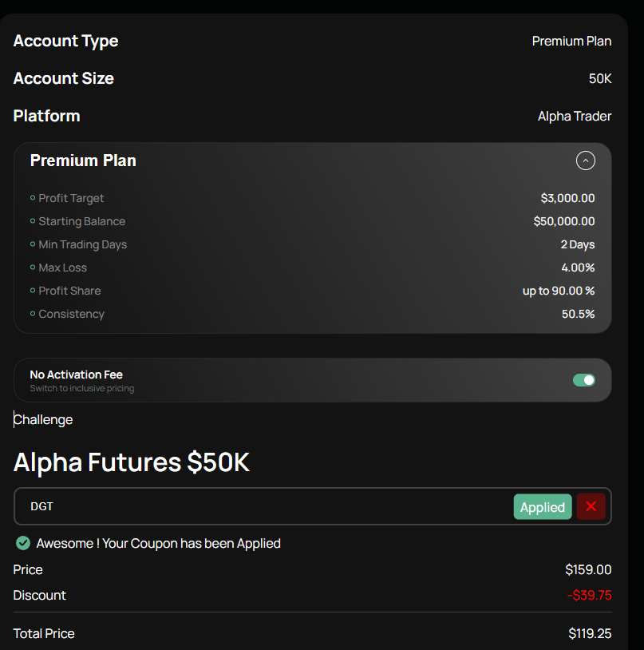
Task: Select the Consistency value "50.5%"
Action: point(578,315)
